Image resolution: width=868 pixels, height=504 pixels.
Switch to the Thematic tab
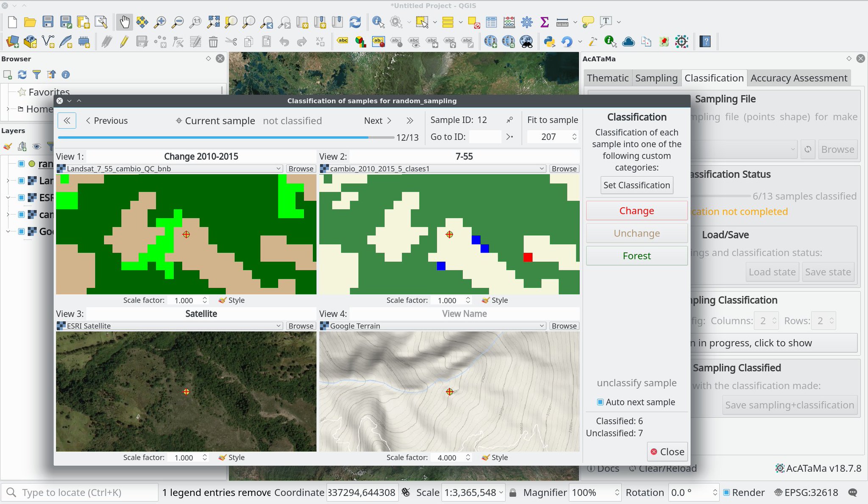pos(607,78)
